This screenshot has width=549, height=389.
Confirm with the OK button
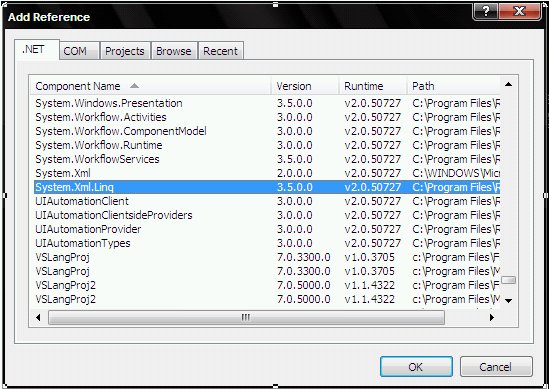click(416, 367)
